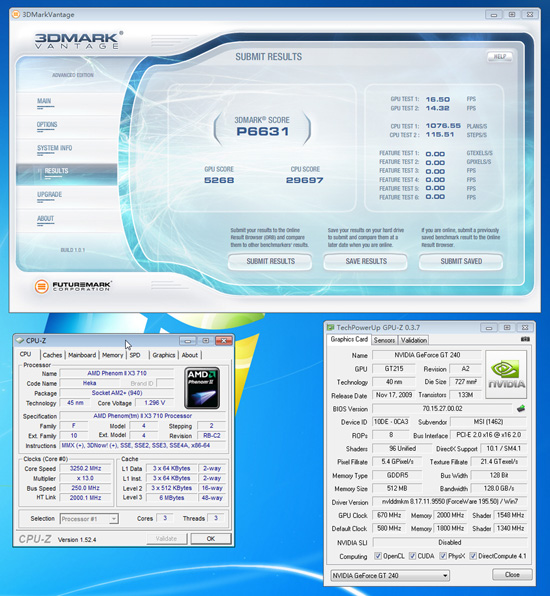Toggle the DirectCompute 4.1 checkbox
Viewport: 550px width, 596px height.
473,556
